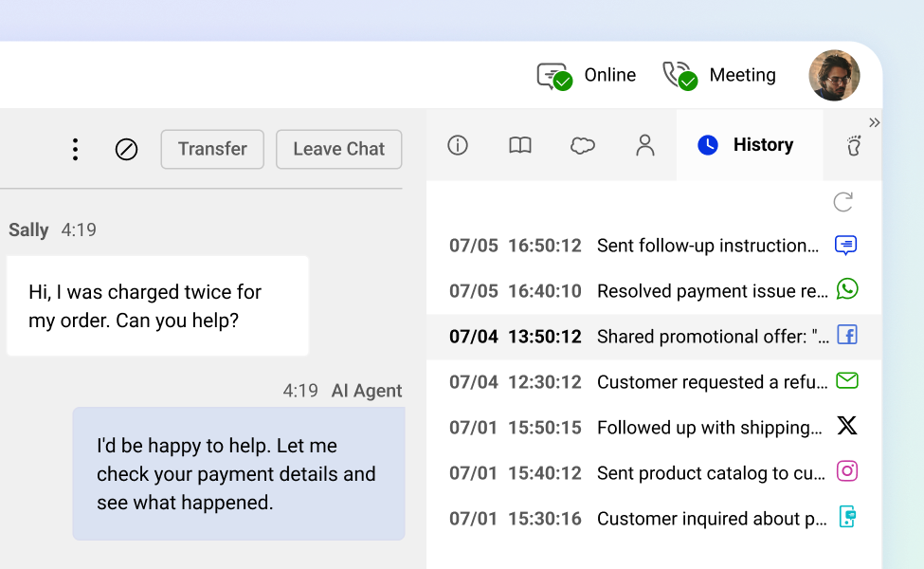Open the knowledge base book tab
The width and height of the screenshot is (924, 569).
pyautogui.click(x=519, y=145)
